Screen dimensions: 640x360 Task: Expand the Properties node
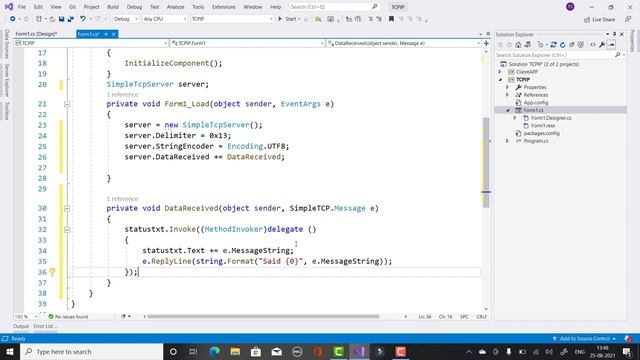point(508,87)
